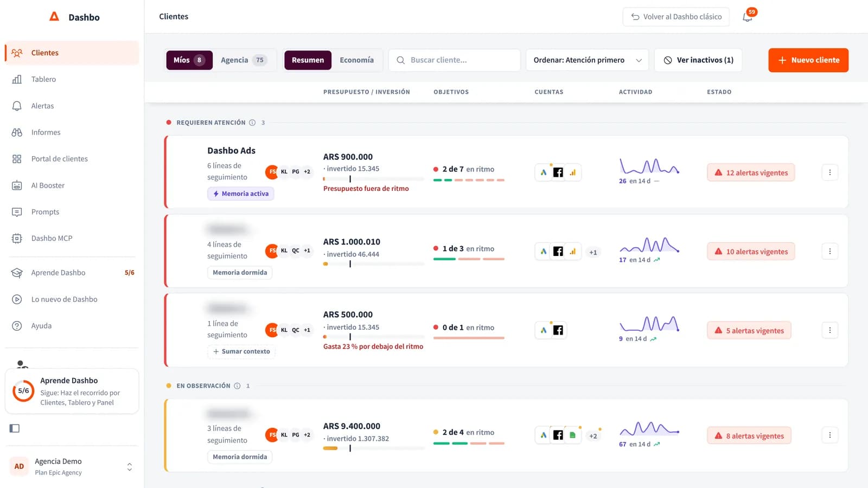Collapse the sidebar with panel icon

[x=15, y=428]
